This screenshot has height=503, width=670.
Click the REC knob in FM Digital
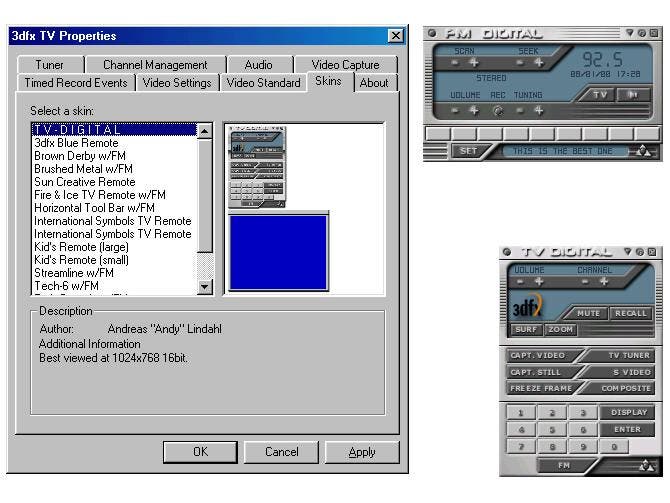(497, 111)
